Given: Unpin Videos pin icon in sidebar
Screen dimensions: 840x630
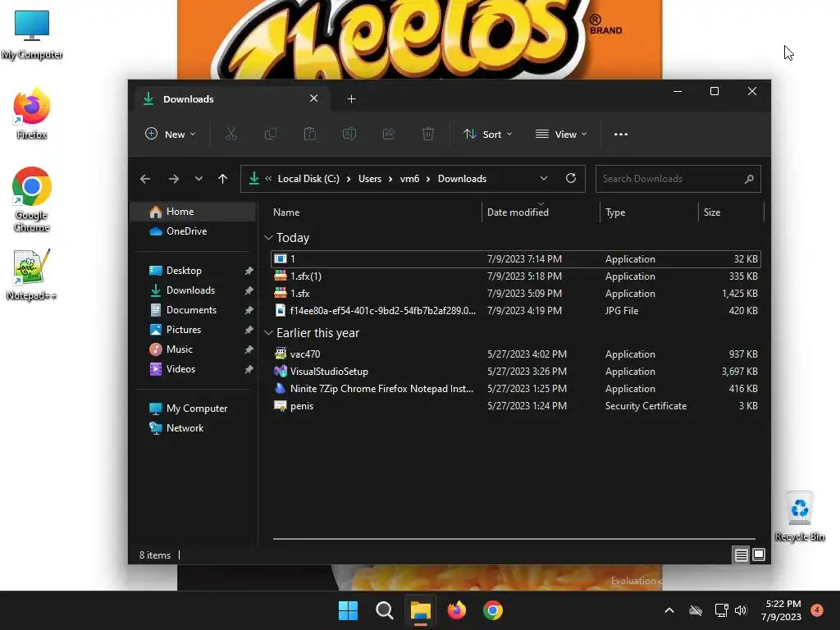Looking at the screenshot, I should [x=249, y=369].
